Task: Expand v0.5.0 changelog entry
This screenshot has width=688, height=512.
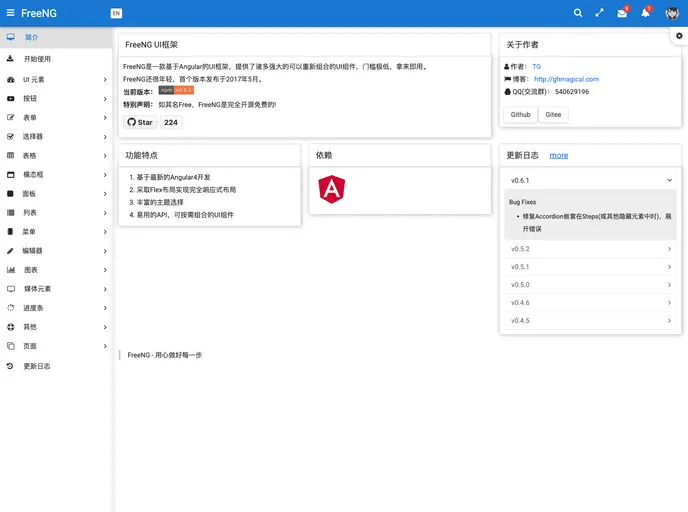Action: (x=590, y=285)
